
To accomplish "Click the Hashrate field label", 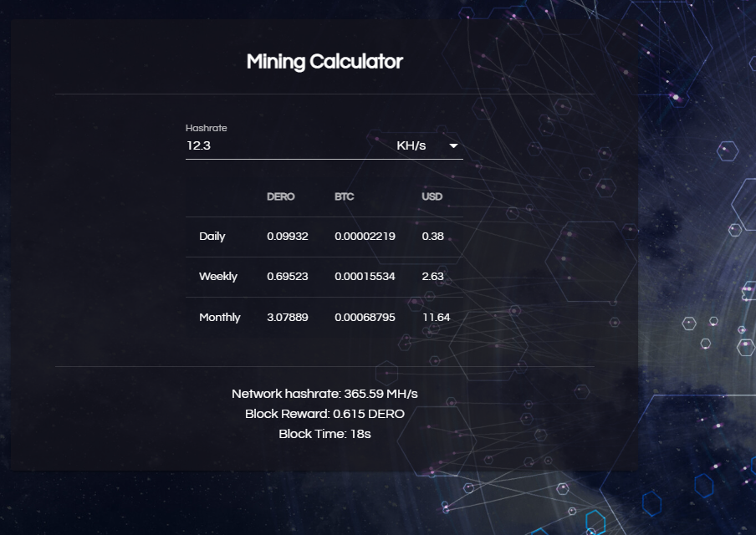I will click(x=206, y=128).
